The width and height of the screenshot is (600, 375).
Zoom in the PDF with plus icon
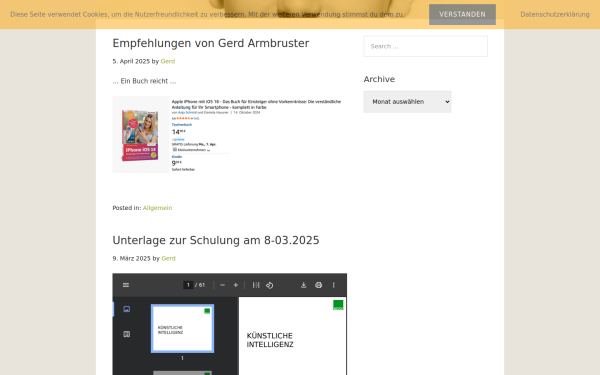(x=236, y=285)
